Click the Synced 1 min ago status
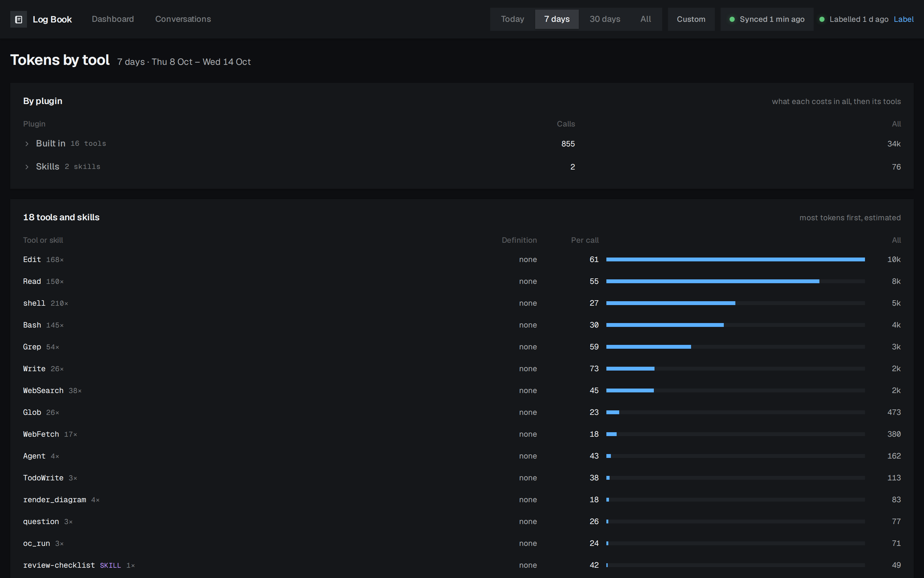This screenshot has height=578, width=924. coord(767,19)
